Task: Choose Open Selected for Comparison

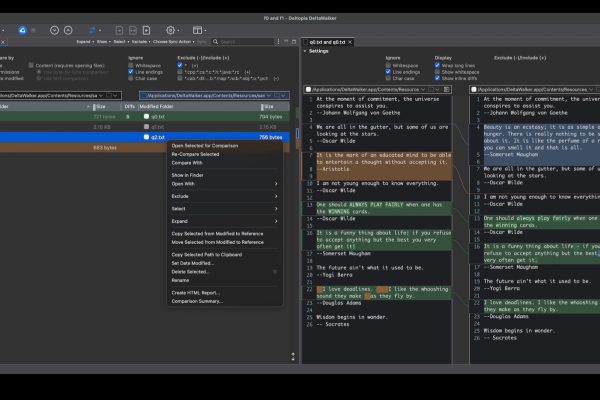Action: point(205,146)
